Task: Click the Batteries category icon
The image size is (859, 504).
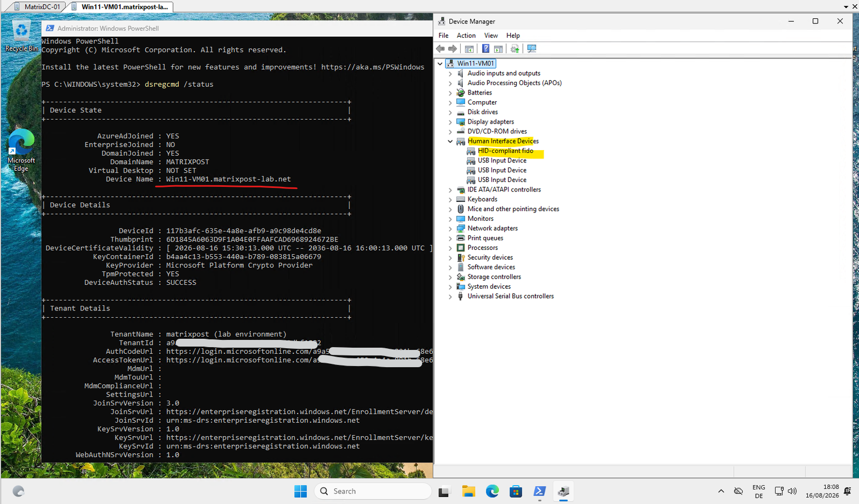Action: [x=461, y=93]
